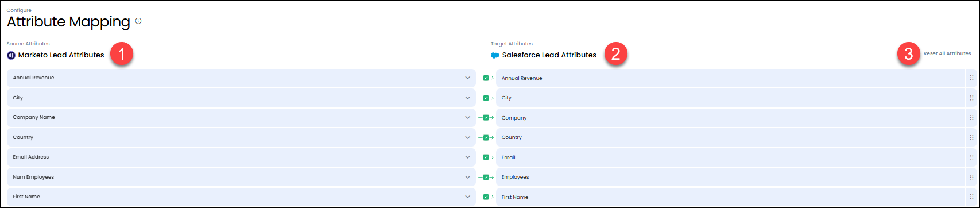
Task: Toggle the City mapping checkbox
Action: click(486, 98)
